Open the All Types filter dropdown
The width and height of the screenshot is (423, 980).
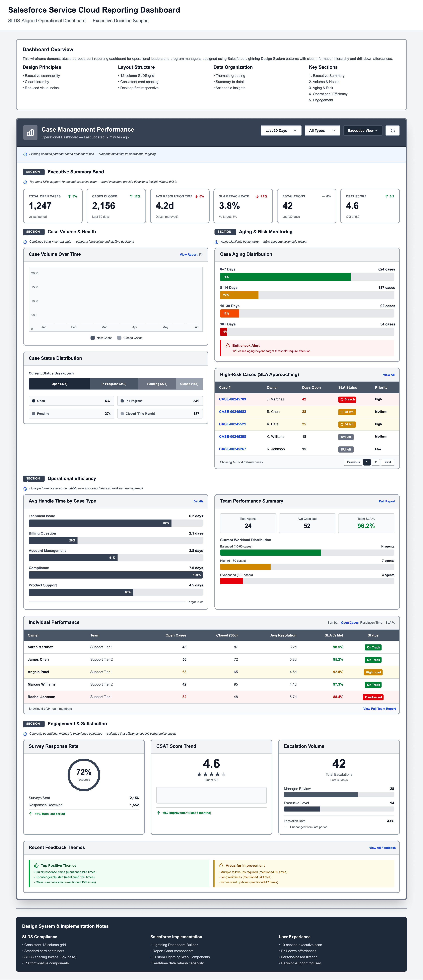322,130
